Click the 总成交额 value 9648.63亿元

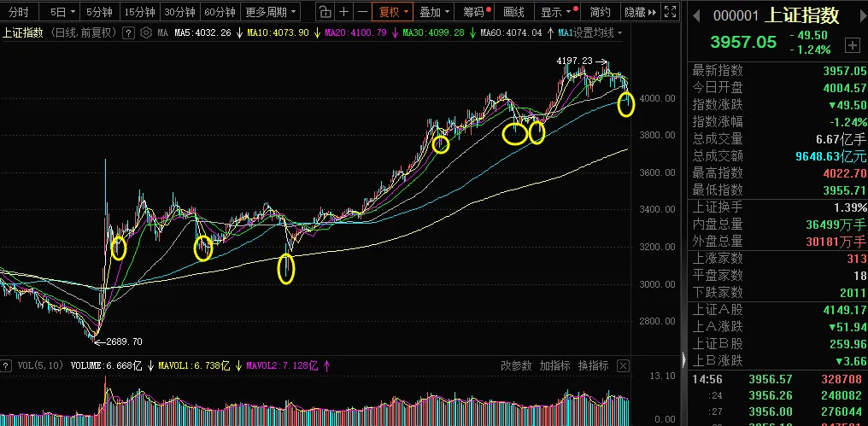click(831, 156)
